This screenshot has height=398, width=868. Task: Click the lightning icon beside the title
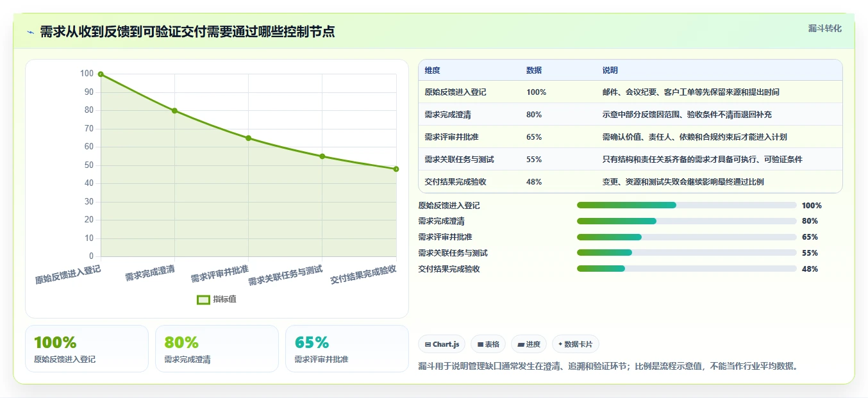coord(30,32)
